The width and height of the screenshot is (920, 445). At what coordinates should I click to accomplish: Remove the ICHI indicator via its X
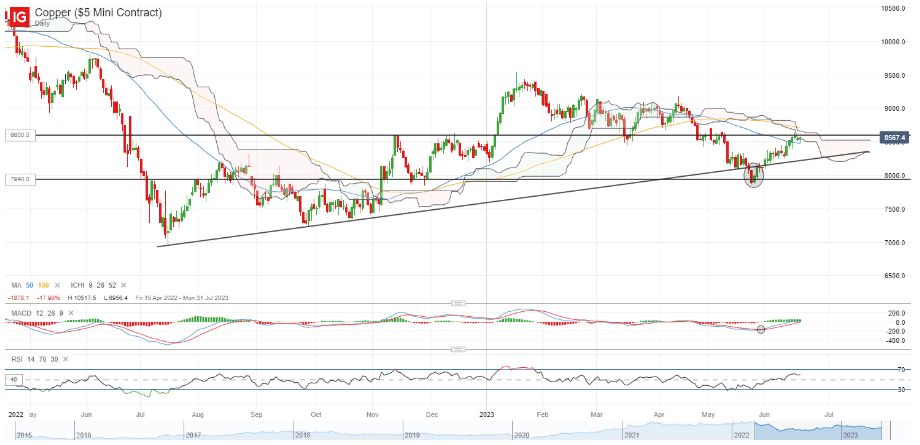click(x=122, y=285)
